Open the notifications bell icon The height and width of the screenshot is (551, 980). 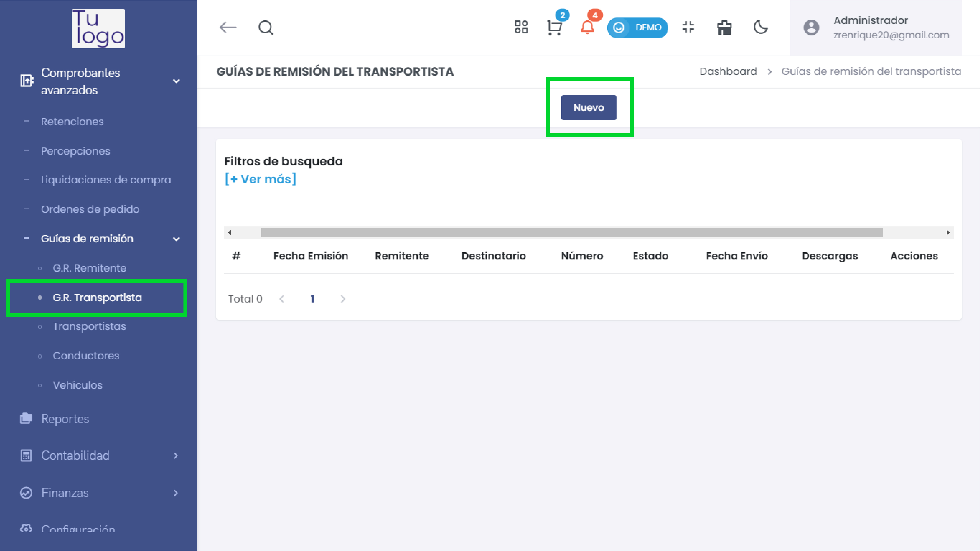coord(587,27)
